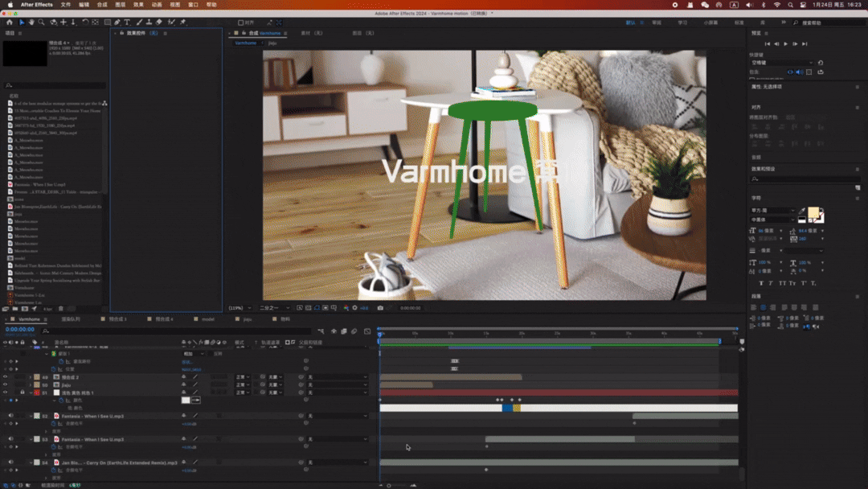Open the composition flowchart icon in timeline

pos(321,331)
